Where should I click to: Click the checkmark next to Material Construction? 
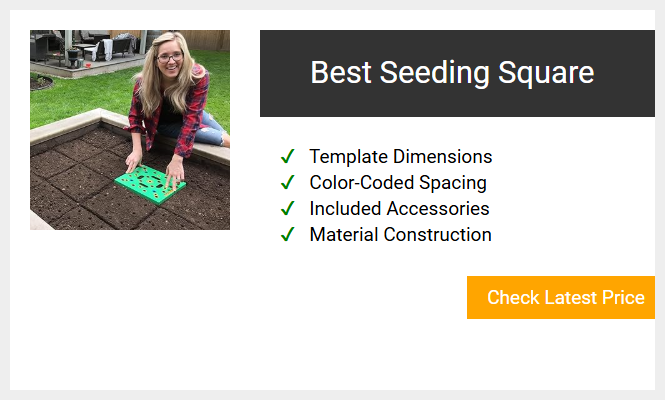coord(288,234)
